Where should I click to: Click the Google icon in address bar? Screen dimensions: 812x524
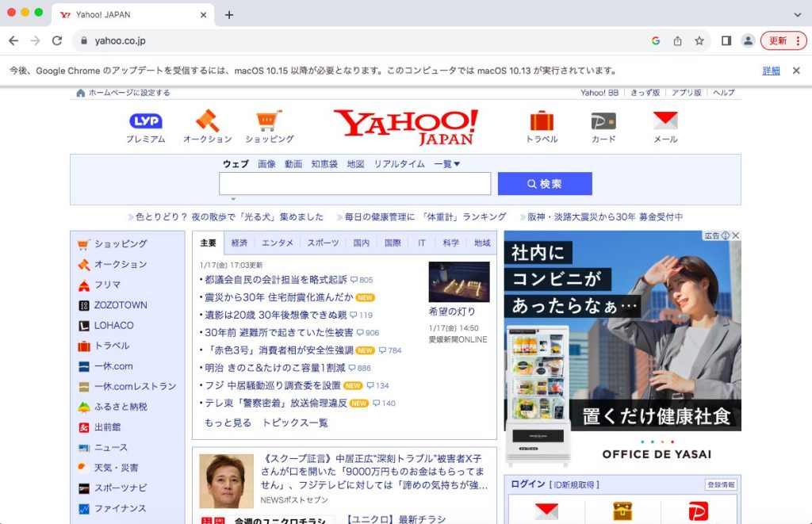click(656, 41)
